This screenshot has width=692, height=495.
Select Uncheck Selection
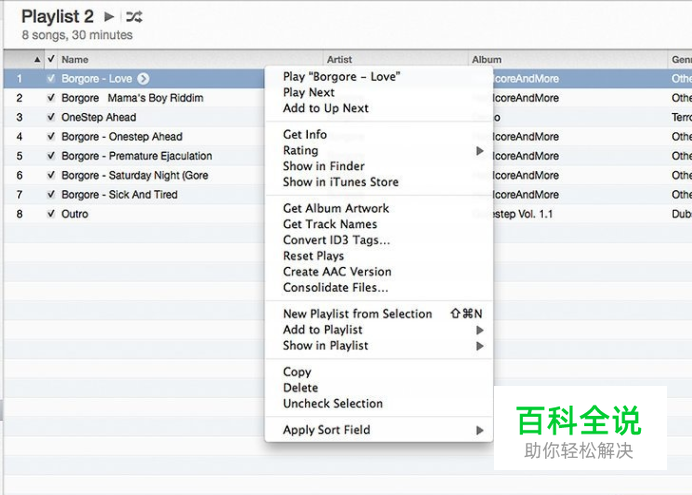click(379, 404)
